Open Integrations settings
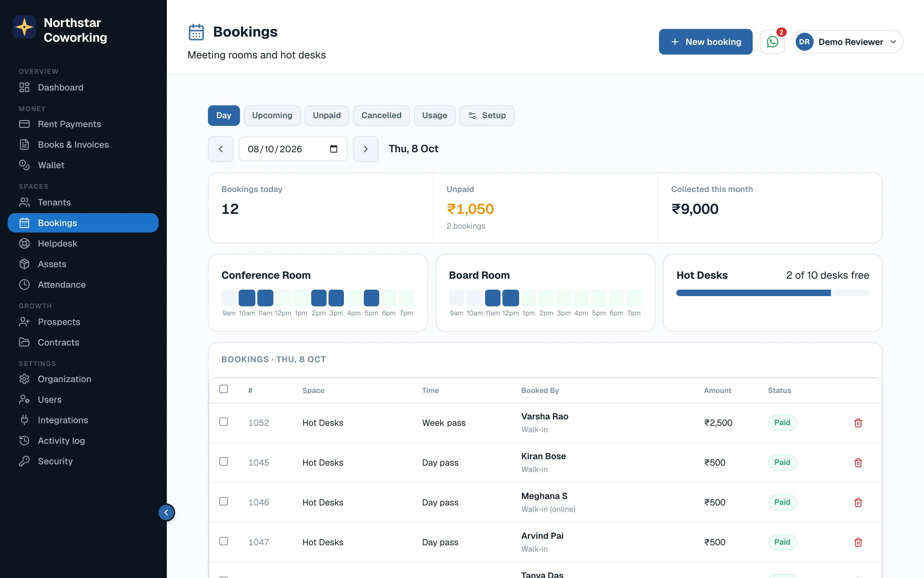The width and height of the screenshot is (924, 578). [x=83, y=420]
